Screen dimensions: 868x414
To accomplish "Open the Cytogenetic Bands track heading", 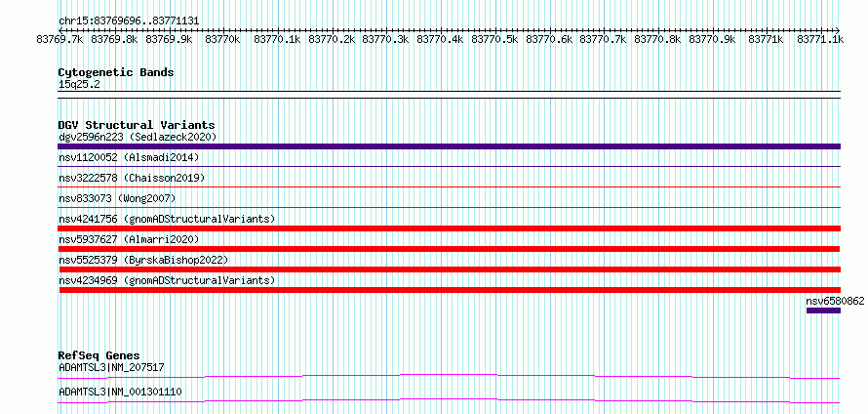I will (116, 72).
